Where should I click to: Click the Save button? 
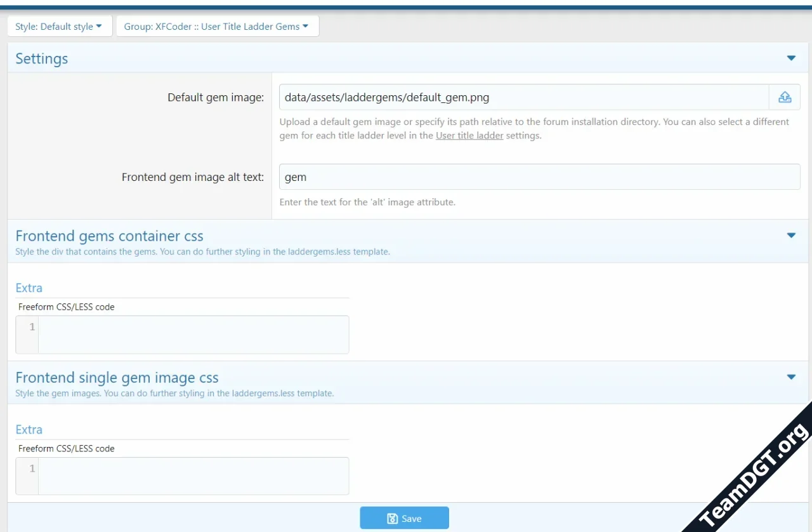tap(405, 518)
